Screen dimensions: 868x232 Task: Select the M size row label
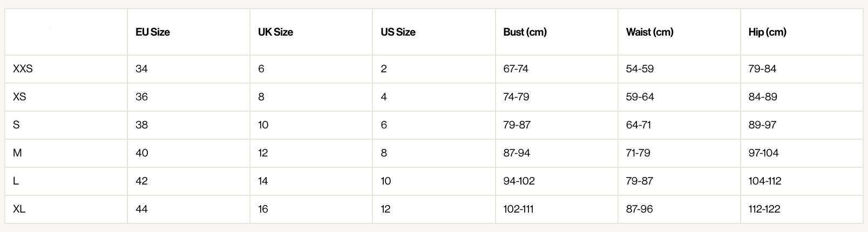[x=17, y=153]
